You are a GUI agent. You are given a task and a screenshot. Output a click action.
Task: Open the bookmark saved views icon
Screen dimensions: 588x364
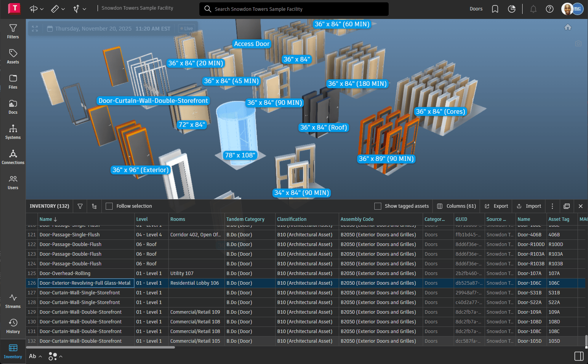pyautogui.click(x=495, y=9)
